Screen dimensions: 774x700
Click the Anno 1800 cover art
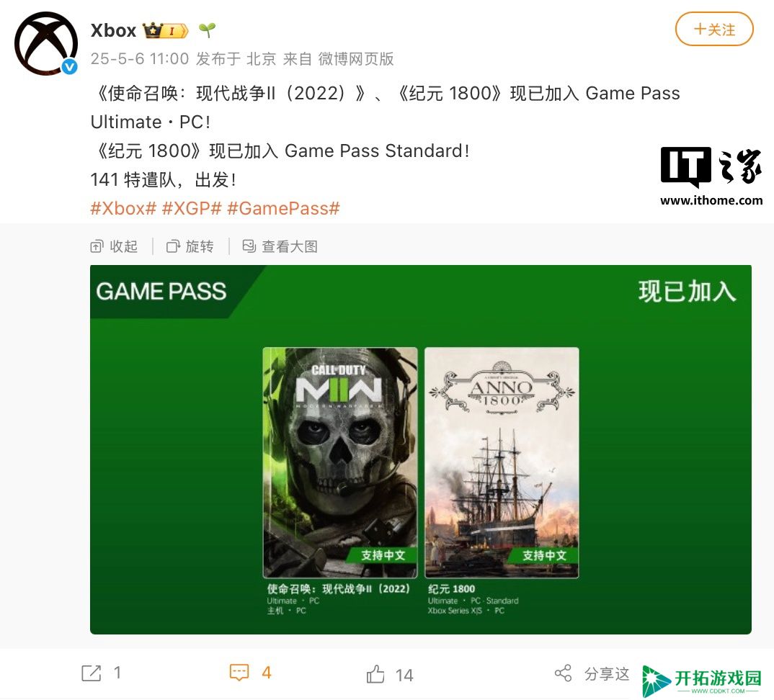coord(502,462)
